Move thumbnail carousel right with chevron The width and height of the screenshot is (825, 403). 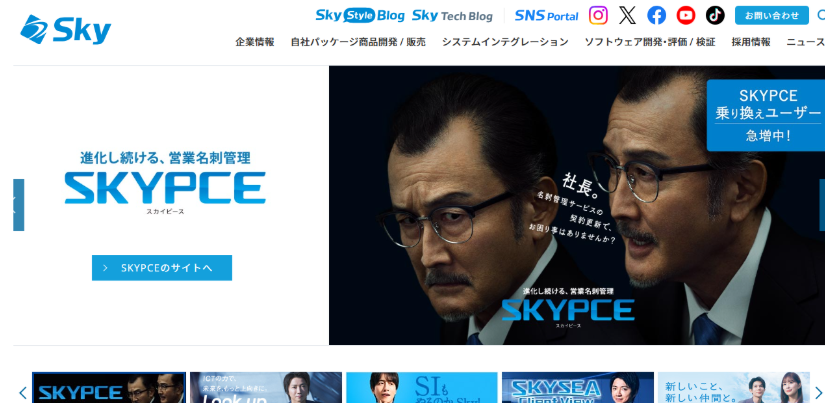tap(818, 392)
